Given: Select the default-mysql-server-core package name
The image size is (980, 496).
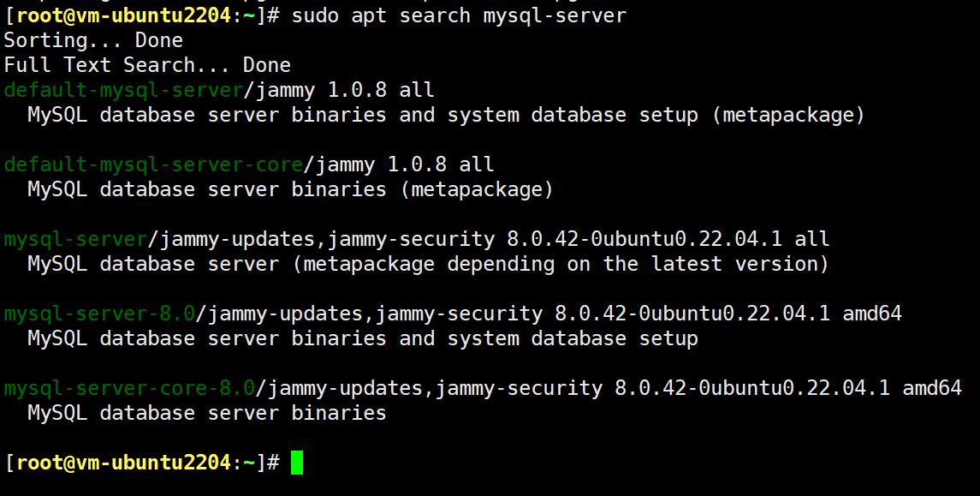Looking at the screenshot, I should [x=153, y=164].
